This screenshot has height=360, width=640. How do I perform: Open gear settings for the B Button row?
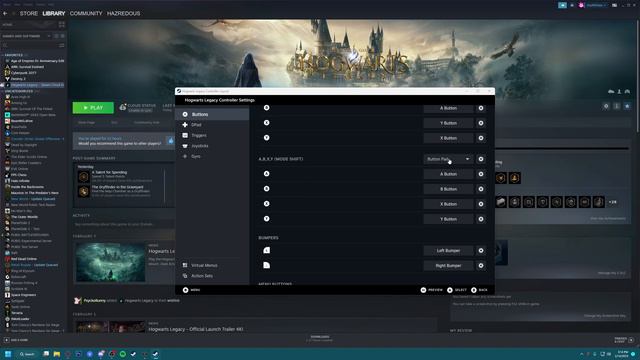coord(481,189)
